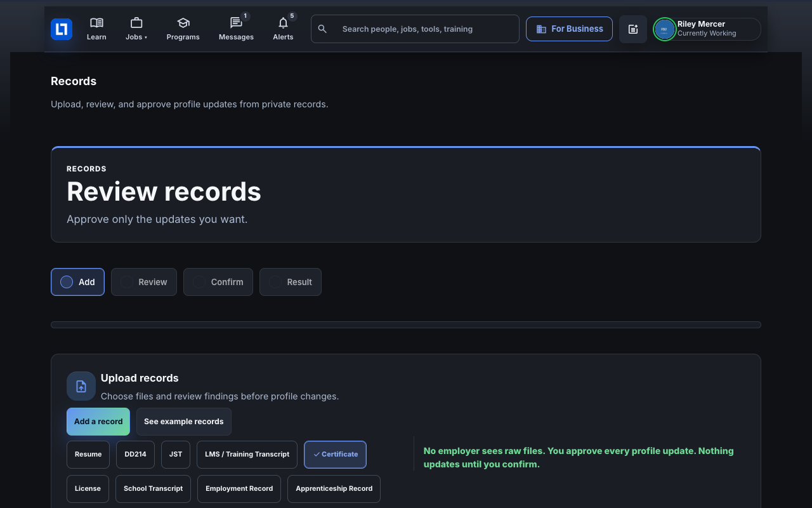Viewport: 812px width, 508px height.
Task: Click 'Approve only the updates you want.' text
Action: (157, 219)
